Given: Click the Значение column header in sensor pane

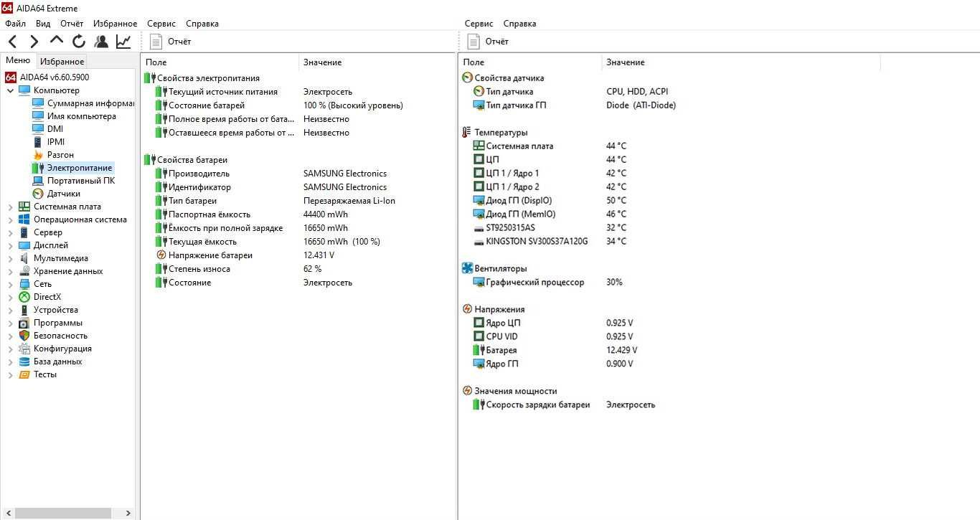Looking at the screenshot, I should click(741, 62).
